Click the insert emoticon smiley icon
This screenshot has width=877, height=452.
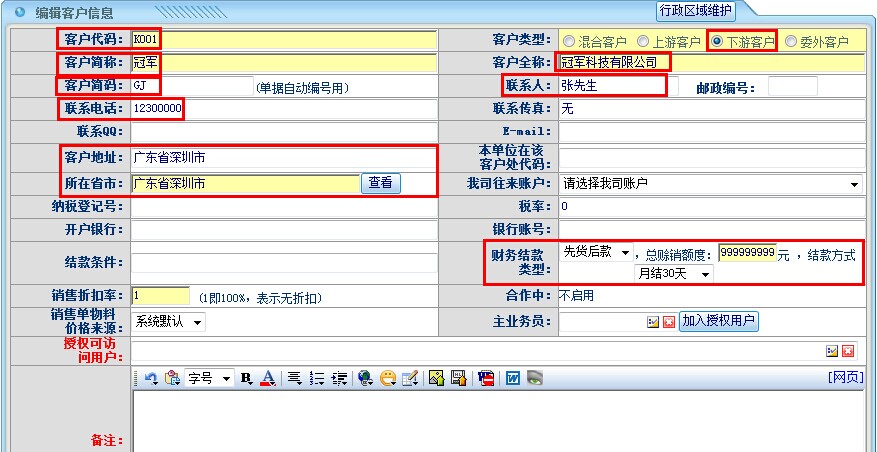(387, 378)
